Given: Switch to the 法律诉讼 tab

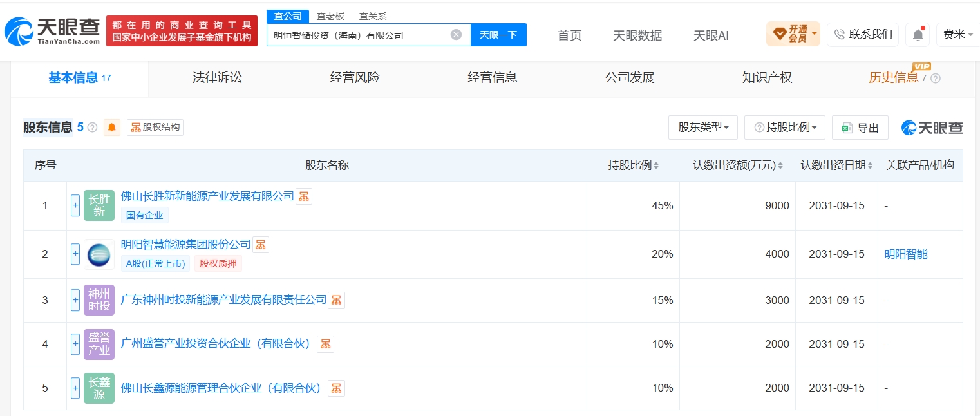Looking at the screenshot, I should click(x=218, y=78).
